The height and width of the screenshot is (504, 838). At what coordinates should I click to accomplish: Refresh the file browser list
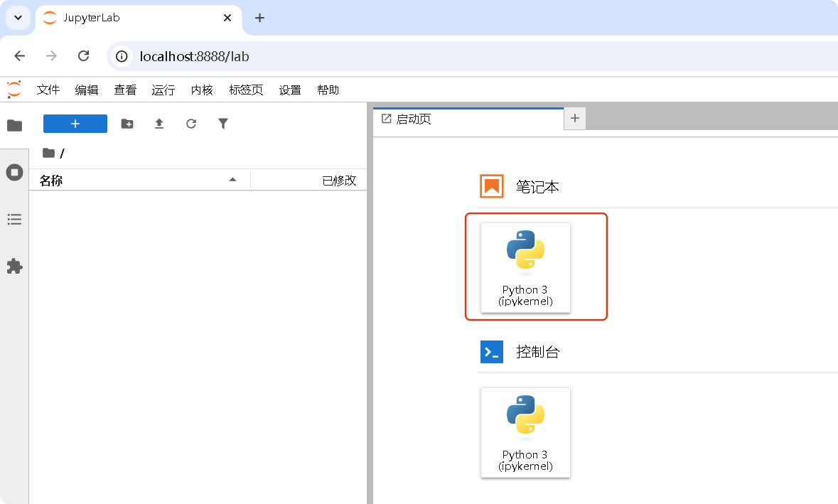point(190,124)
